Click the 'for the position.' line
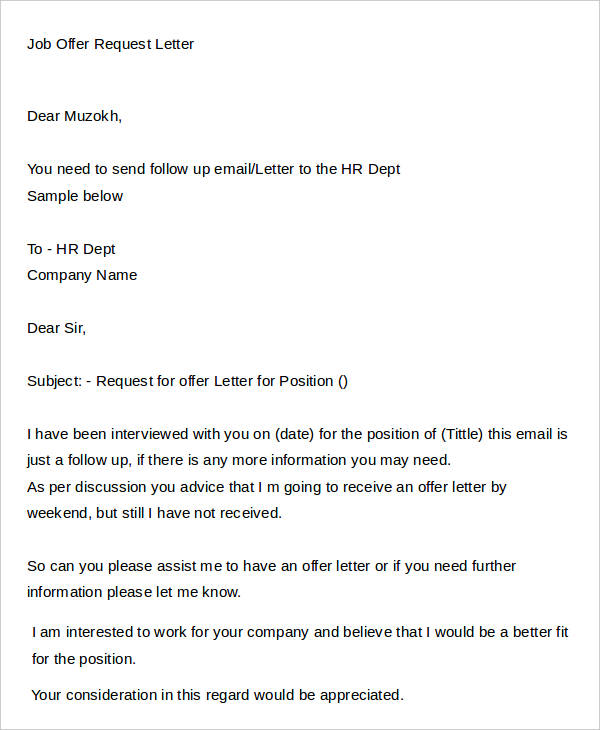The width and height of the screenshot is (600, 730). 84,659
